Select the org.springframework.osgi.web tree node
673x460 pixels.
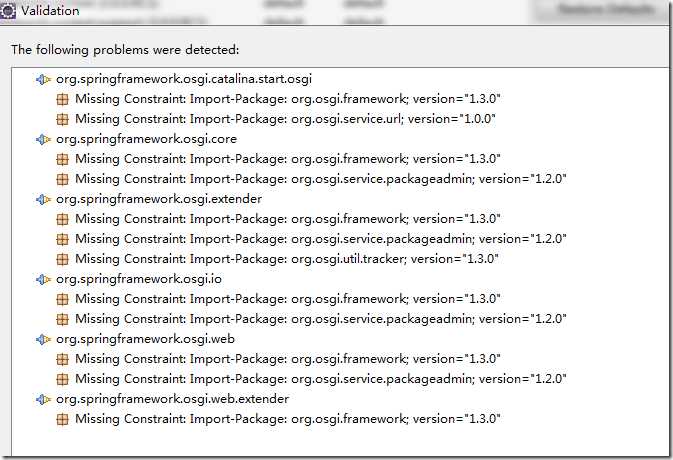pyautogui.click(x=144, y=339)
